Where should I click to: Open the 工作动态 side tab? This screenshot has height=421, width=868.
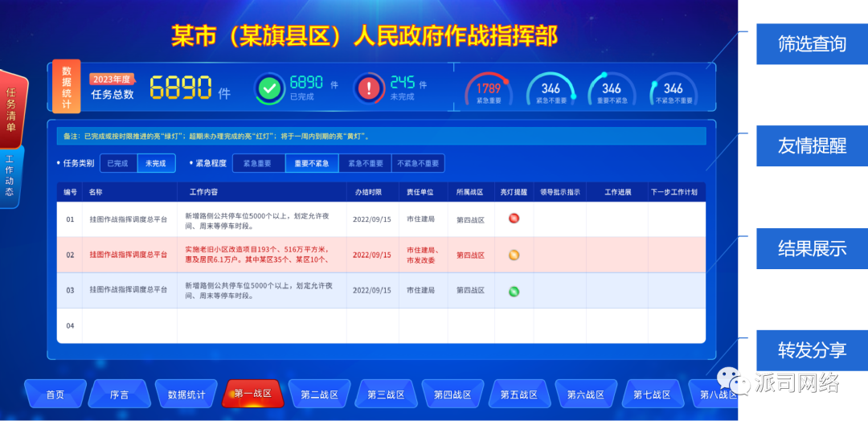(x=9, y=176)
